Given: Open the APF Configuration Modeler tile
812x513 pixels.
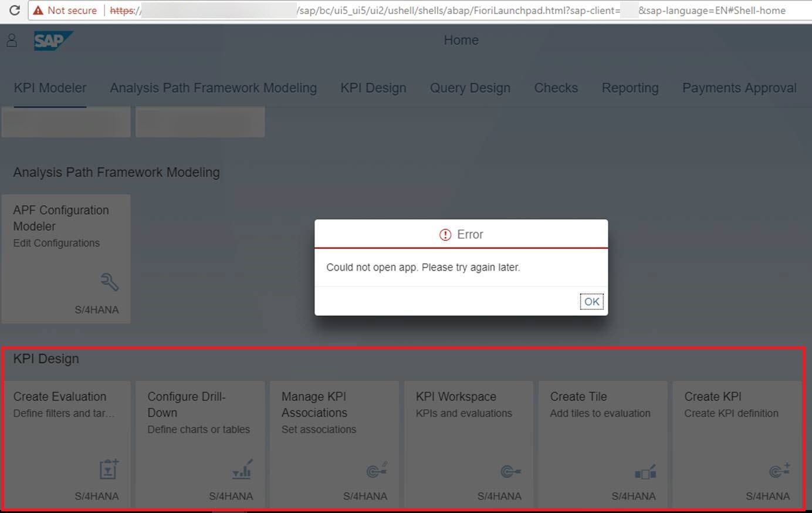Looking at the screenshot, I should pos(66,259).
